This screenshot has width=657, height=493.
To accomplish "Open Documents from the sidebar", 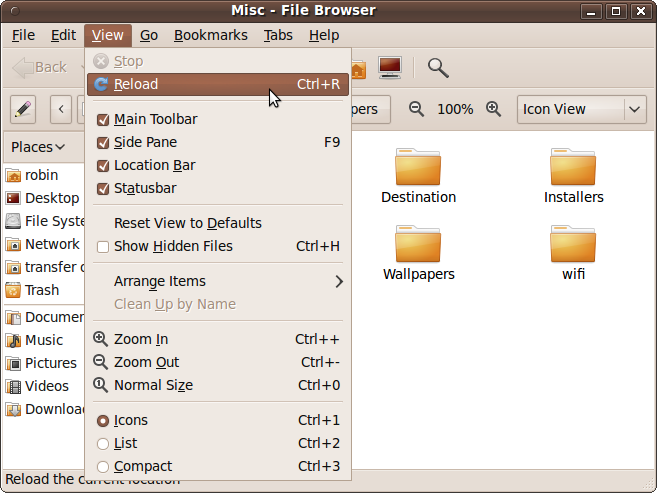I will click(x=44, y=317).
